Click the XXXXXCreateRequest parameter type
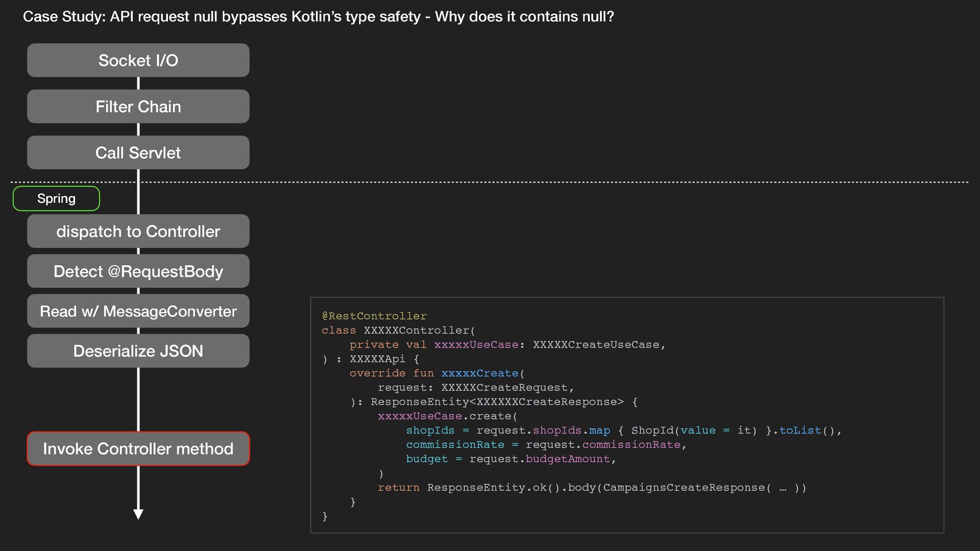This screenshot has height=551, width=980. 504,387
